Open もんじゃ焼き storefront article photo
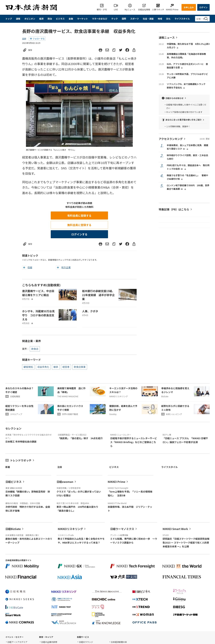Viewport: 215px width, 644px height. 79,114
